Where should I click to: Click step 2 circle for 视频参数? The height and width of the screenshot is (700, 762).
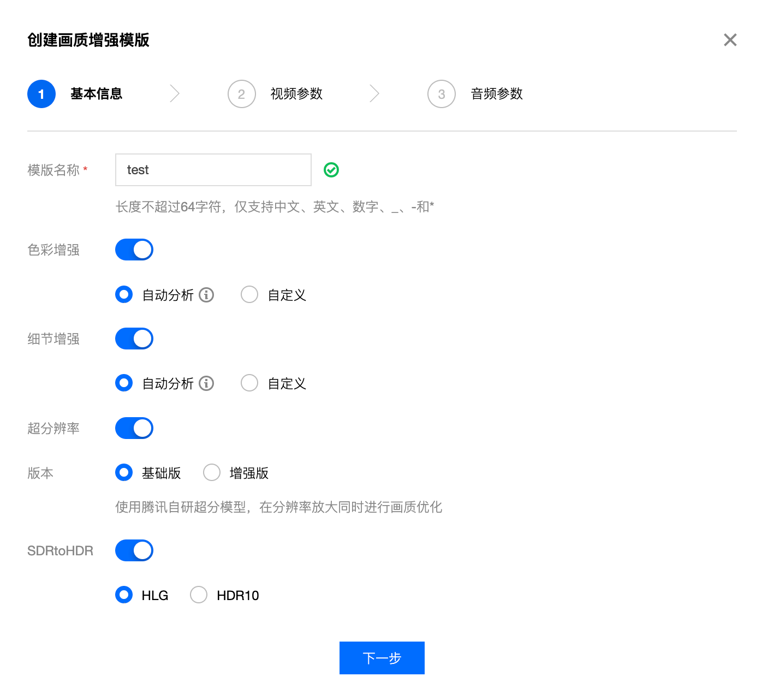point(241,94)
